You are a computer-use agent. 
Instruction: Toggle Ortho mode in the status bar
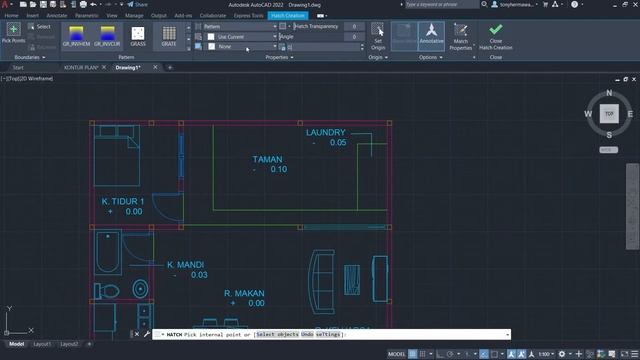(440, 354)
